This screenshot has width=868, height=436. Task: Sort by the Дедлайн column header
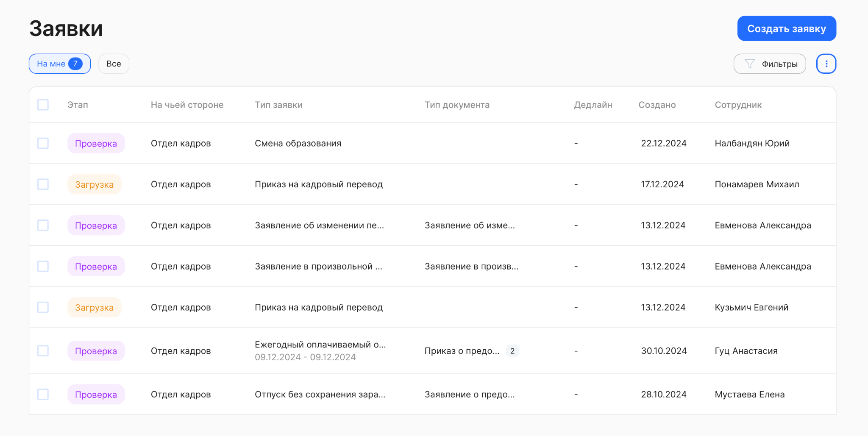click(593, 105)
